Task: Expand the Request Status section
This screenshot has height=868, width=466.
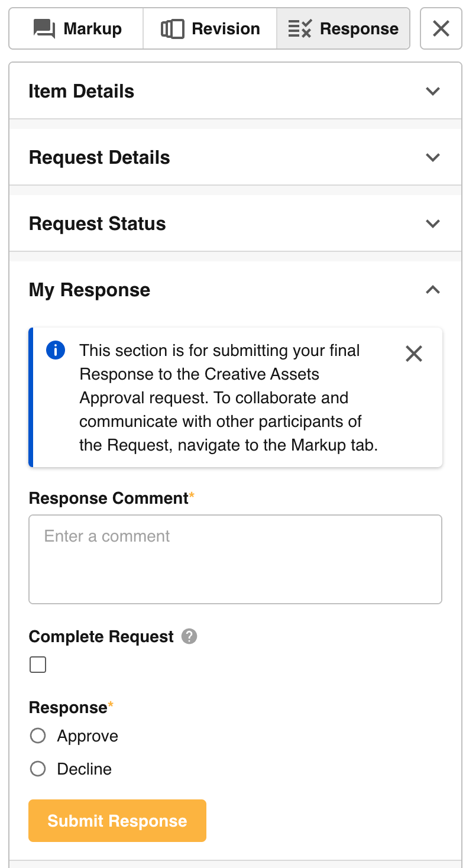Action: click(433, 224)
